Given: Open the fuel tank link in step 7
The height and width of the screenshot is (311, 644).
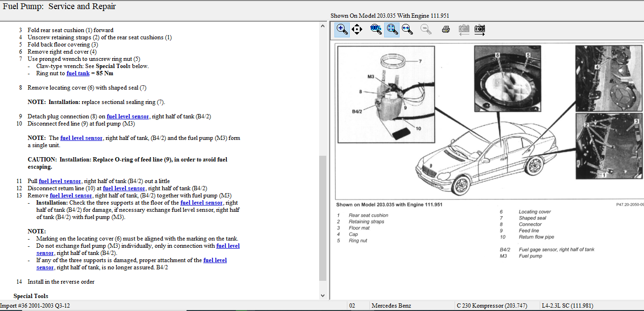Looking at the screenshot, I should tap(78, 73).
